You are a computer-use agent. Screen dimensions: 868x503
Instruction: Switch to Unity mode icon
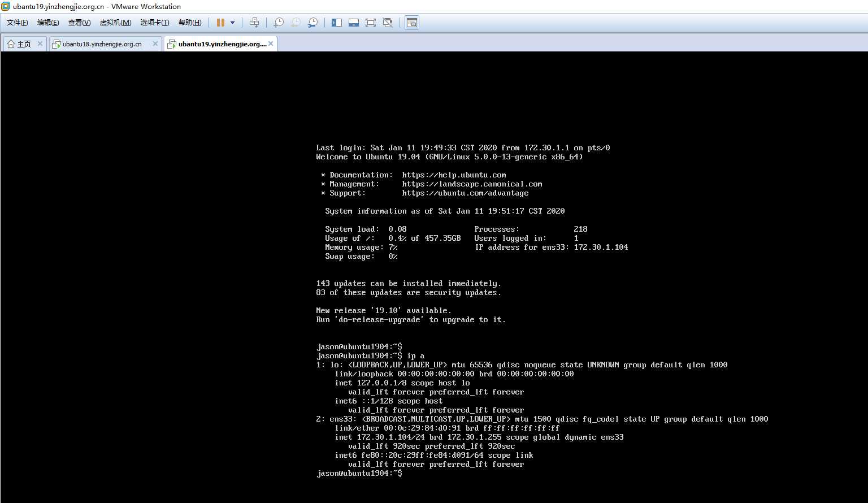388,23
